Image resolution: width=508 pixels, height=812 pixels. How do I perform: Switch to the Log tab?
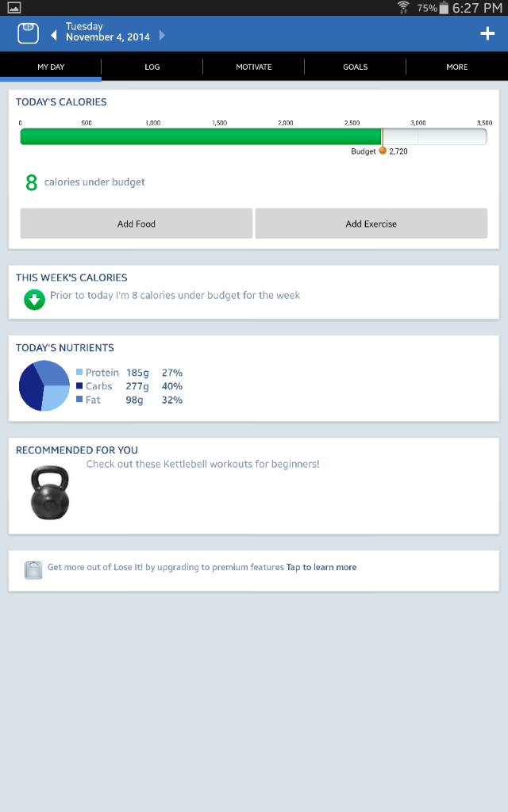[152, 67]
